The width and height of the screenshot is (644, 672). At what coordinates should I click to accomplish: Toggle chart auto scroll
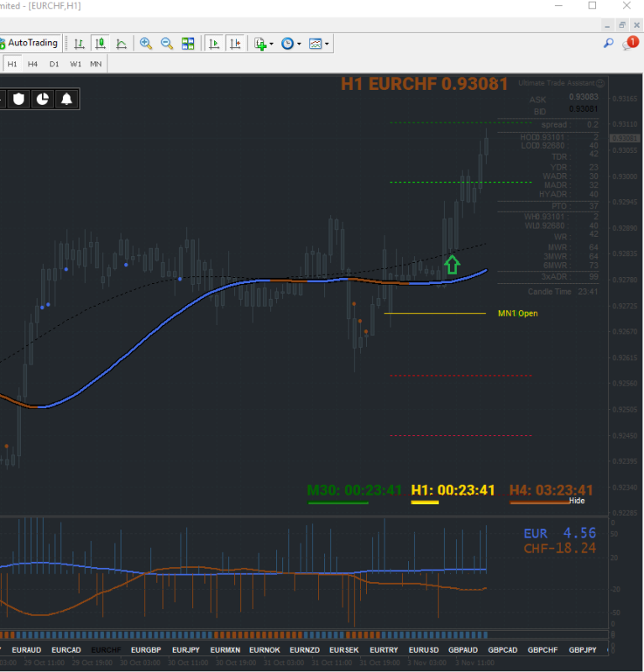(x=214, y=44)
